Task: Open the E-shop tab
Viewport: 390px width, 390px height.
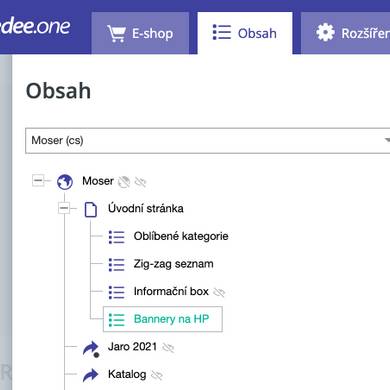Action: point(140,33)
